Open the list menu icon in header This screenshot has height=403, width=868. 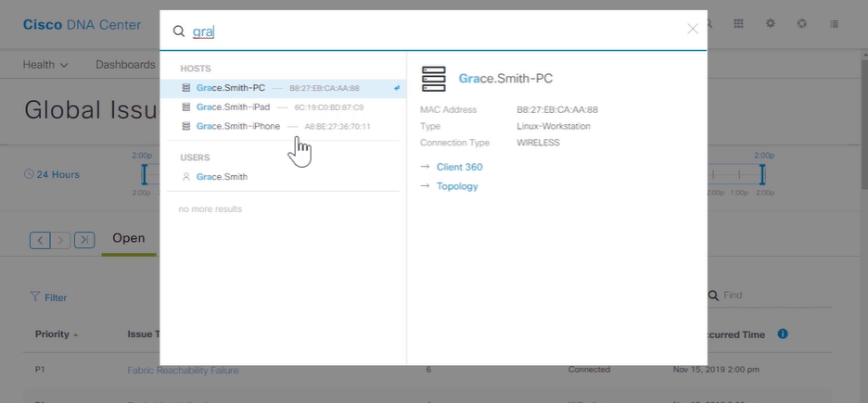(834, 24)
